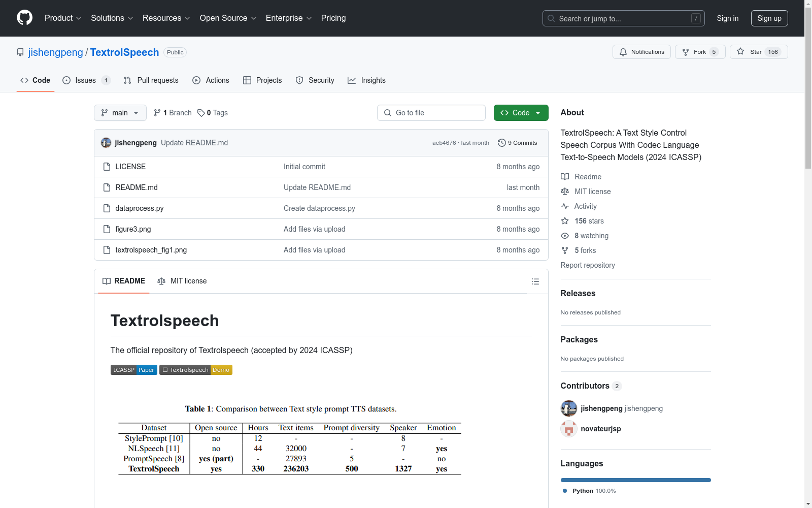
Task: Click the dataprocess.py file icon
Action: pyautogui.click(x=107, y=208)
